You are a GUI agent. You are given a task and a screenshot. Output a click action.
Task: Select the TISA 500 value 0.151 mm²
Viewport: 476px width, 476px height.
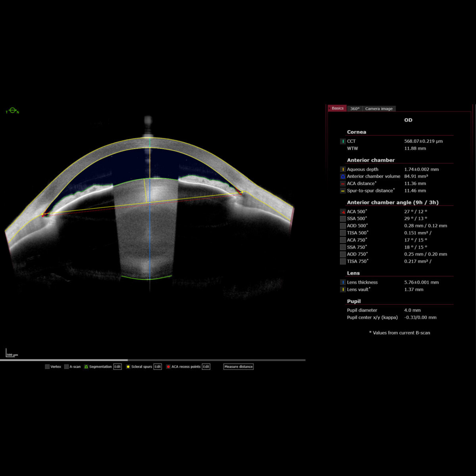point(418,233)
